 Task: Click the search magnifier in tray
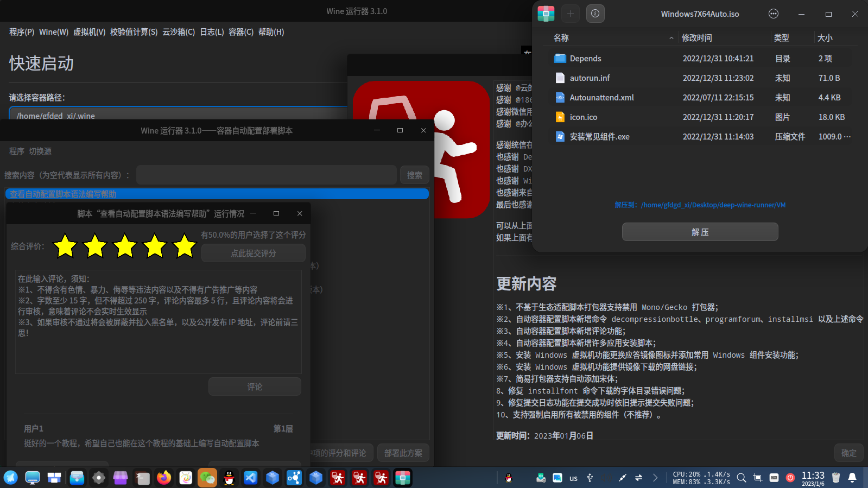point(742,478)
